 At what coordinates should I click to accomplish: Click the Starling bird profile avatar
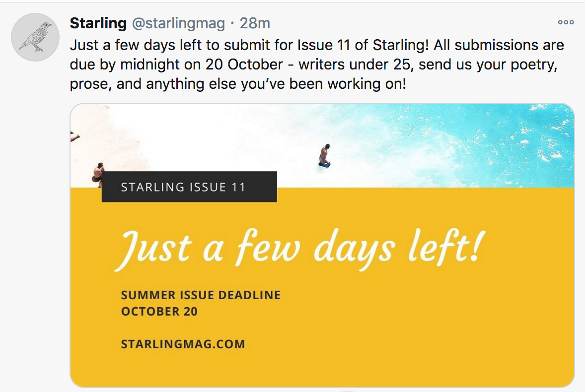[x=35, y=37]
